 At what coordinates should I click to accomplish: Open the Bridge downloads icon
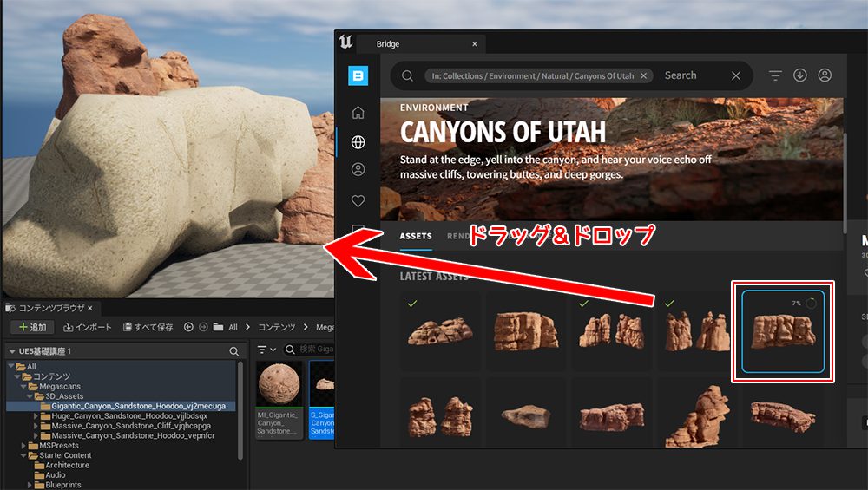800,75
